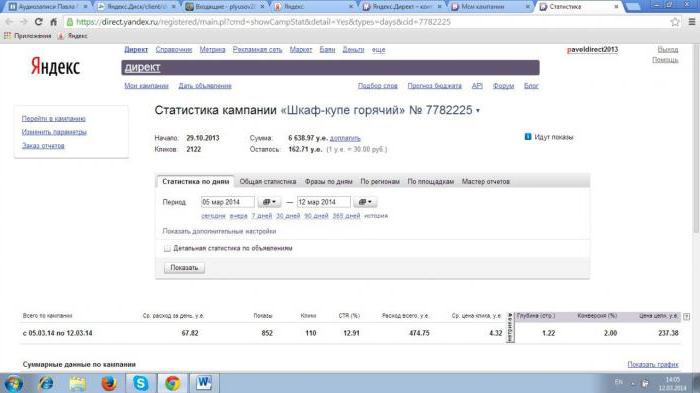700x393 pixels.
Task: Click the browser home icon
Action: tap(54, 21)
